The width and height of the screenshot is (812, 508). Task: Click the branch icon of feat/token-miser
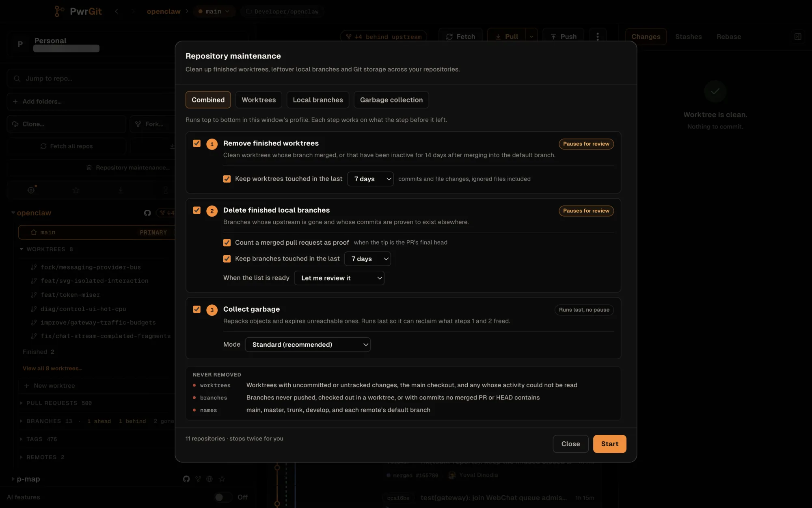click(34, 295)
